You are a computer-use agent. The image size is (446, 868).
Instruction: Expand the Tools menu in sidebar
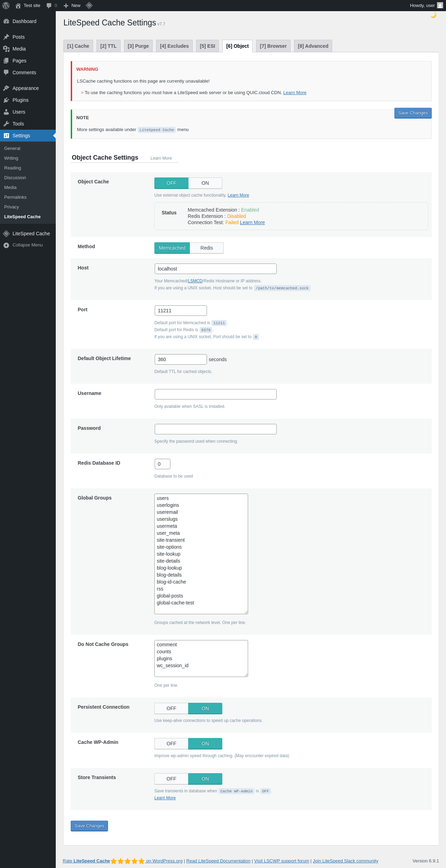(18, 124)
